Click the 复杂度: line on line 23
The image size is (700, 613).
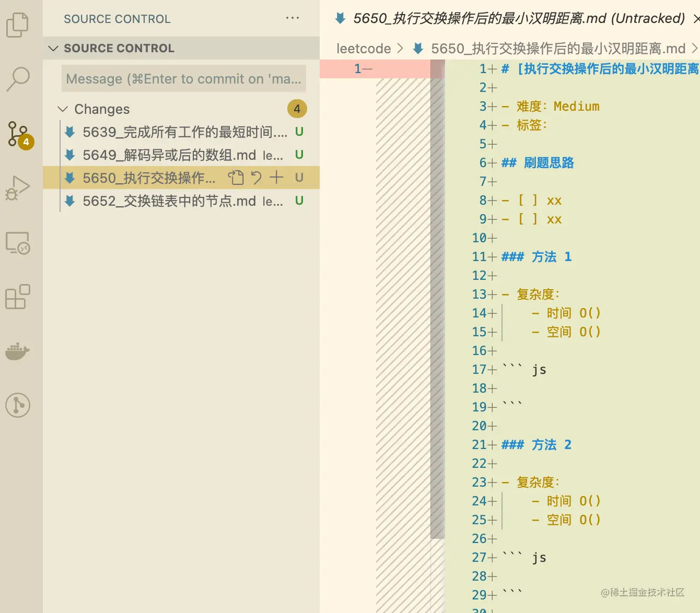pos(530,482)
